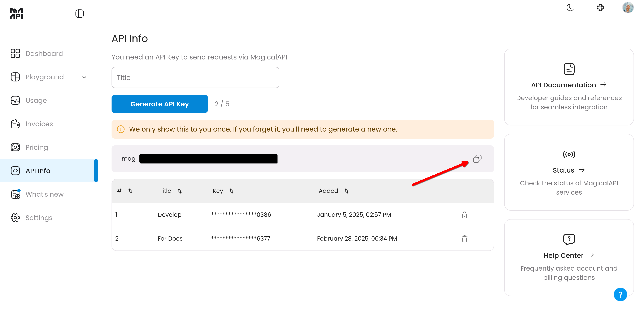Open the Help Center link
The width and height of the screenshot is (644, 315).
tap(563, 256)
